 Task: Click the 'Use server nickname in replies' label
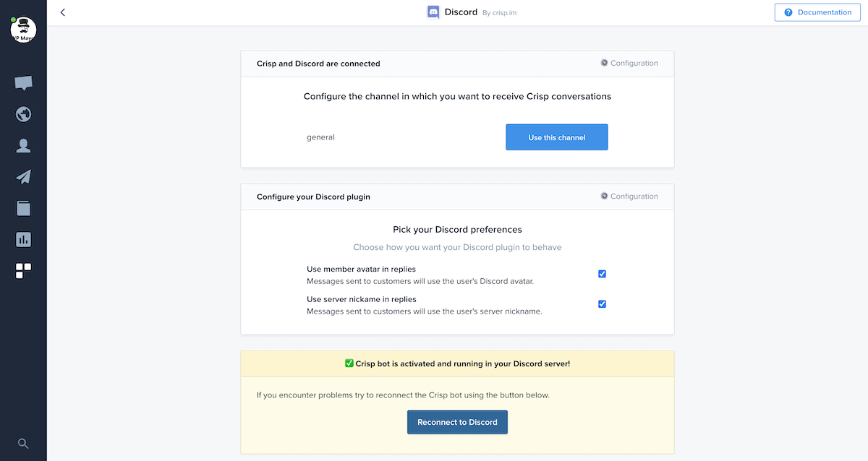click(362, 299)
